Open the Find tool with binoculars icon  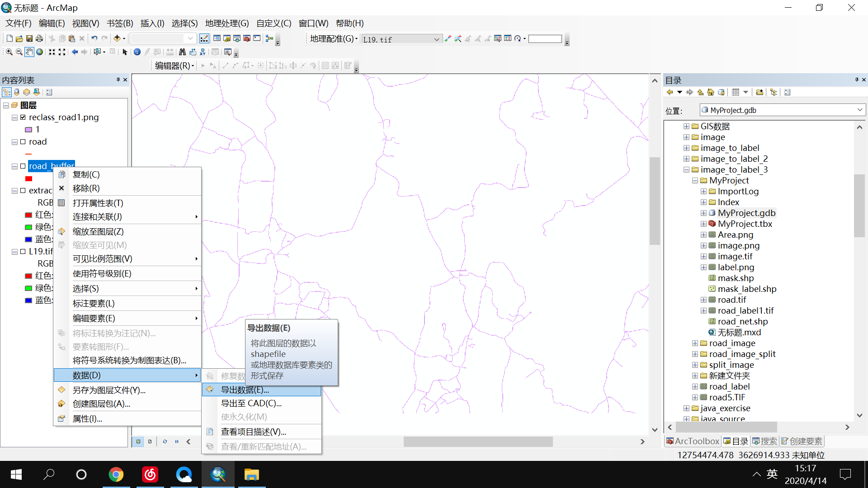click(x=182, y=52)
